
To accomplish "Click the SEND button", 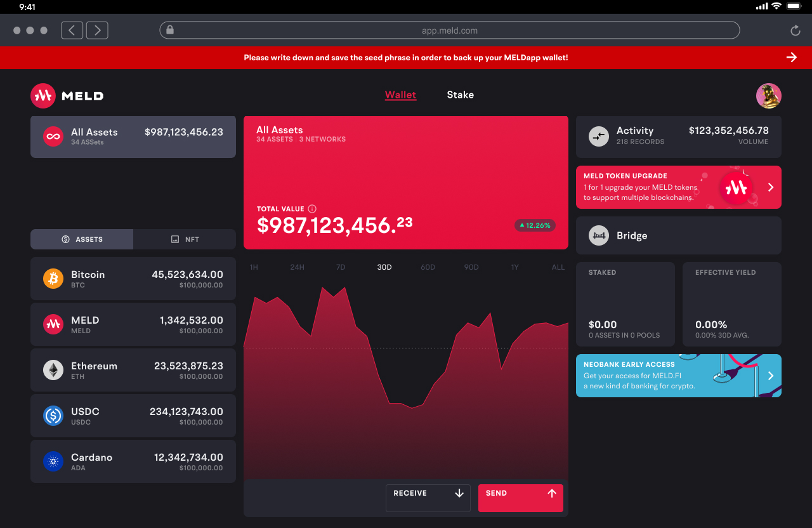I will 521,498.
